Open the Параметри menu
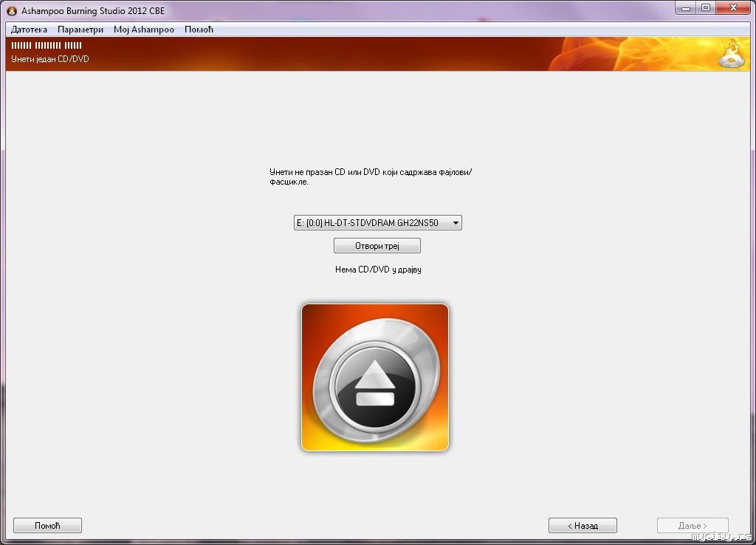 (80, 30)
